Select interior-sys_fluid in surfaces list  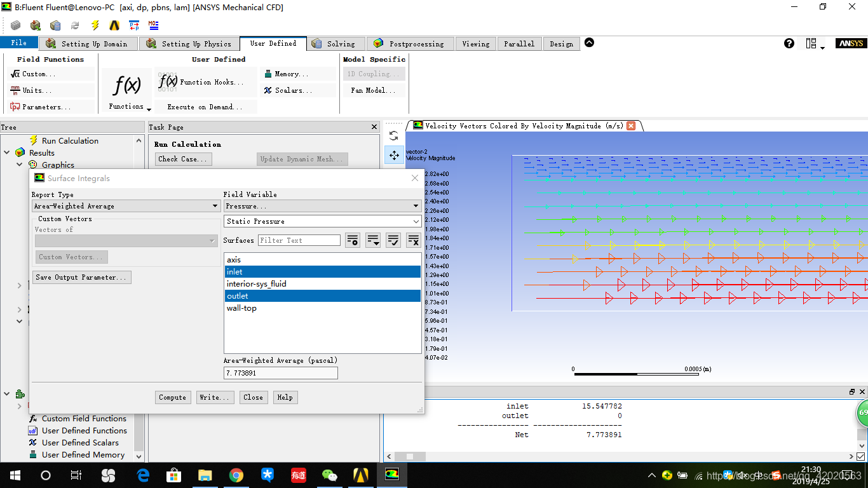click(323, 283)
